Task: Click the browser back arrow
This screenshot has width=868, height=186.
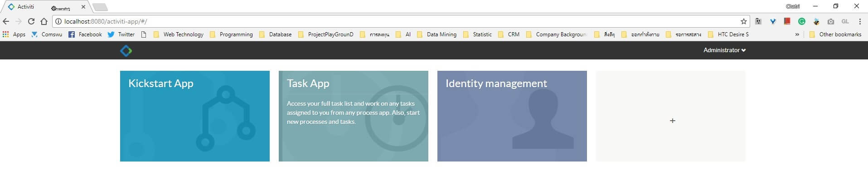Action: click(6, 21)
